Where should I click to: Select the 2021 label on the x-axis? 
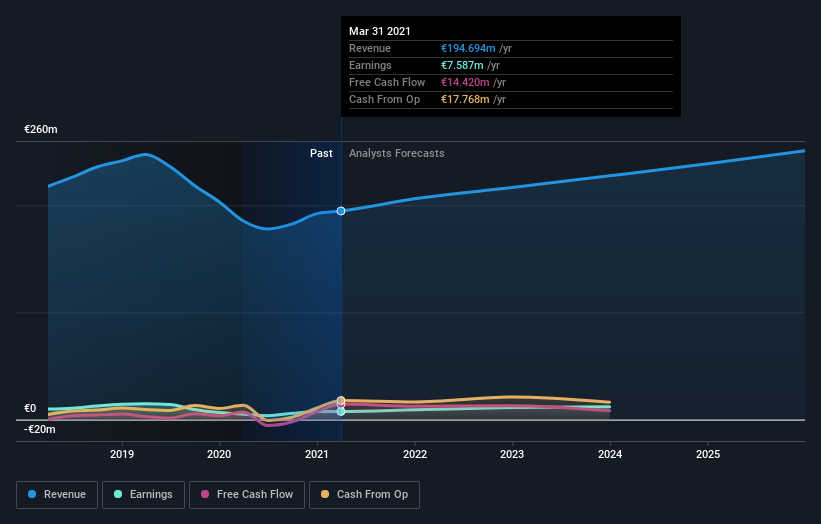coord(317,454)
